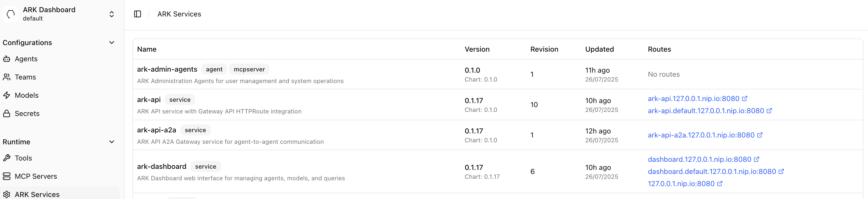Image resolution: width=868 pixels, height=199 pixels.
Task: Click ARK Services in the sidebar navigation
Action: pos(37,194)
